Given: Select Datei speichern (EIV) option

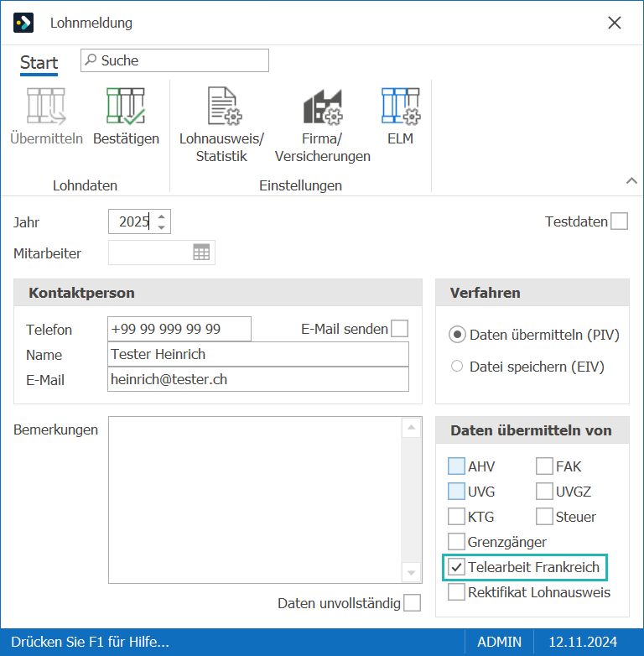Looking at the screenshot, I should pos(457,367).
